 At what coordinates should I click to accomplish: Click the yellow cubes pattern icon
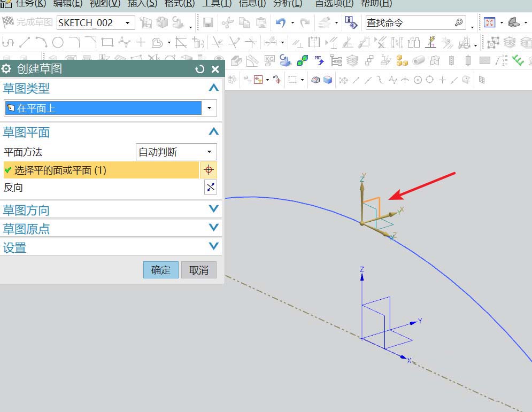(402, 61)
